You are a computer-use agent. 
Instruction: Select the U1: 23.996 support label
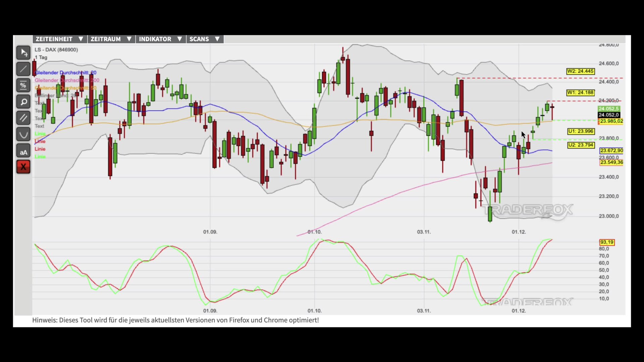[581, 131]
